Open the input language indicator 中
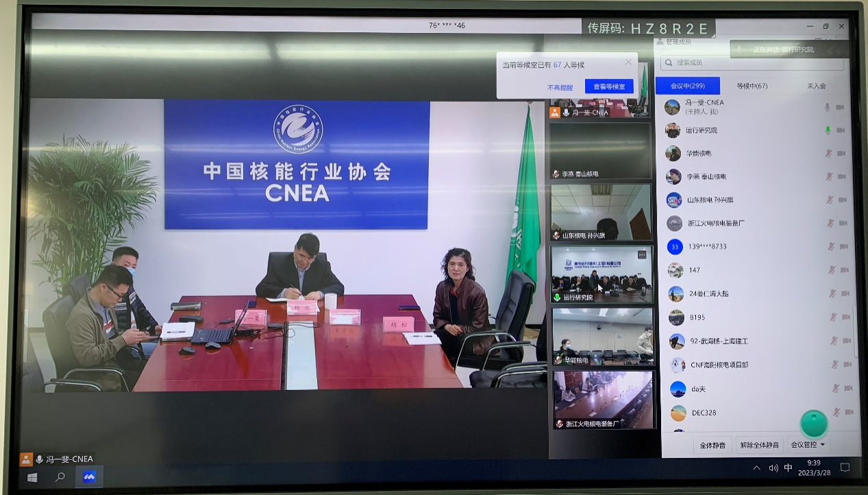The height and width of the screenshot is (495, 868). pyautogui.click(x=788, y=468)
